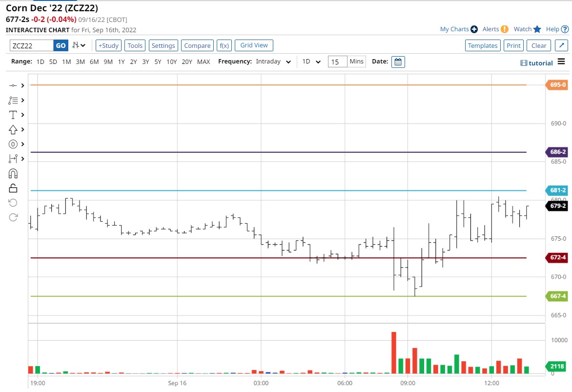
Task: Expand the arrow marker submenu chevron
Action: click(22, 129)
